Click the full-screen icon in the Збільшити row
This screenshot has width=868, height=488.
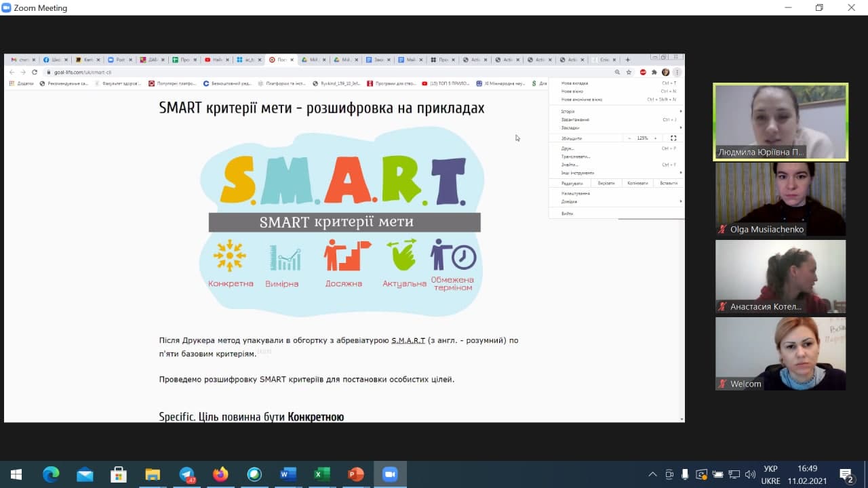point(673,138)
